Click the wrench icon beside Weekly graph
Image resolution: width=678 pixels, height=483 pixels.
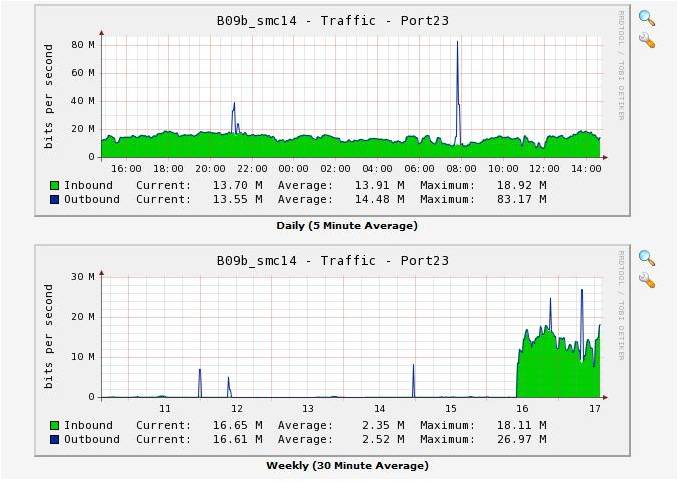coord(646,281)
